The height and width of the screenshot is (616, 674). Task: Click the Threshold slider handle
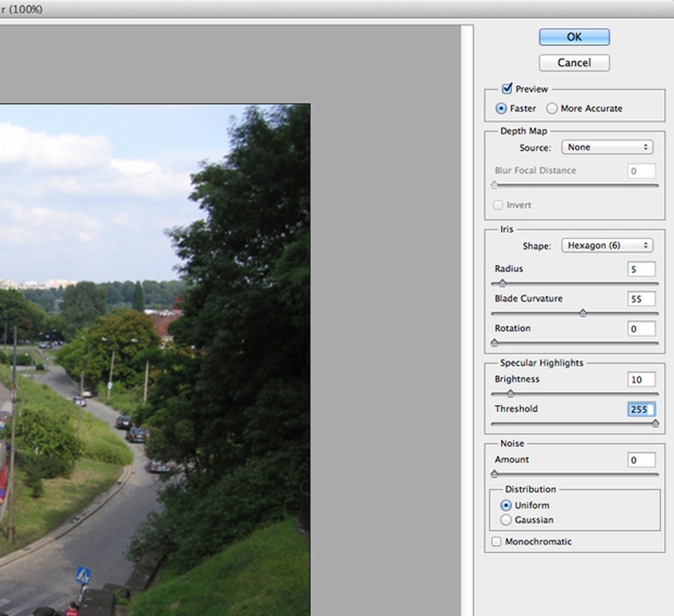(655, 424)
